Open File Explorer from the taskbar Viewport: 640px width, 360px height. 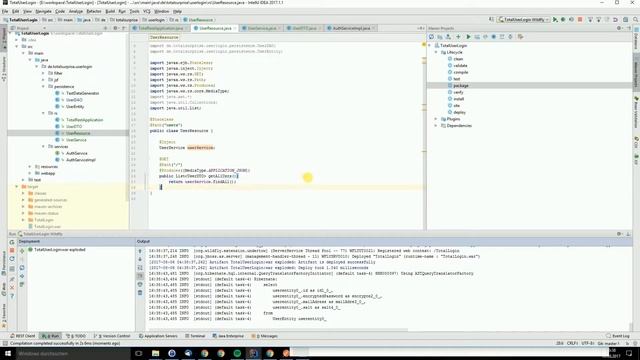click(156, 353)
